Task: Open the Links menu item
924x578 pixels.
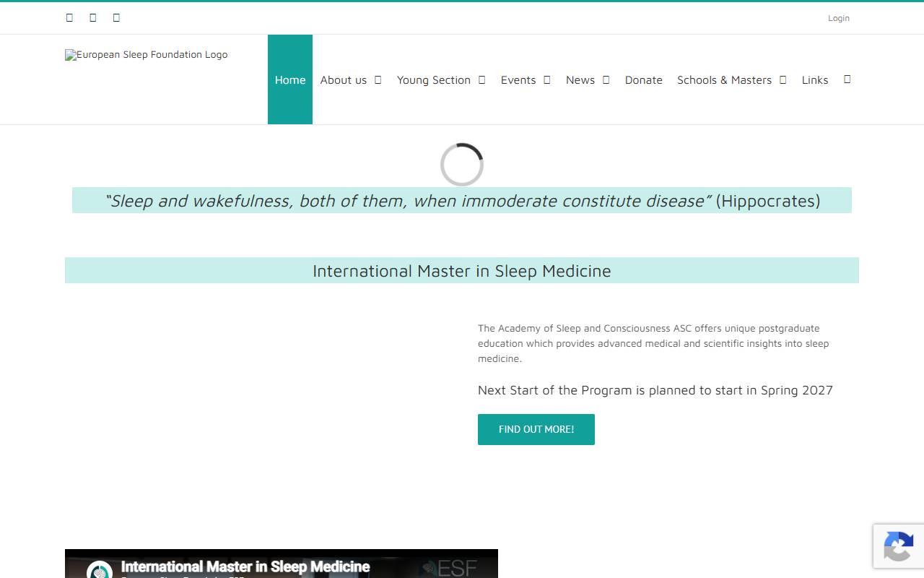Action: (x=815, y=79)
